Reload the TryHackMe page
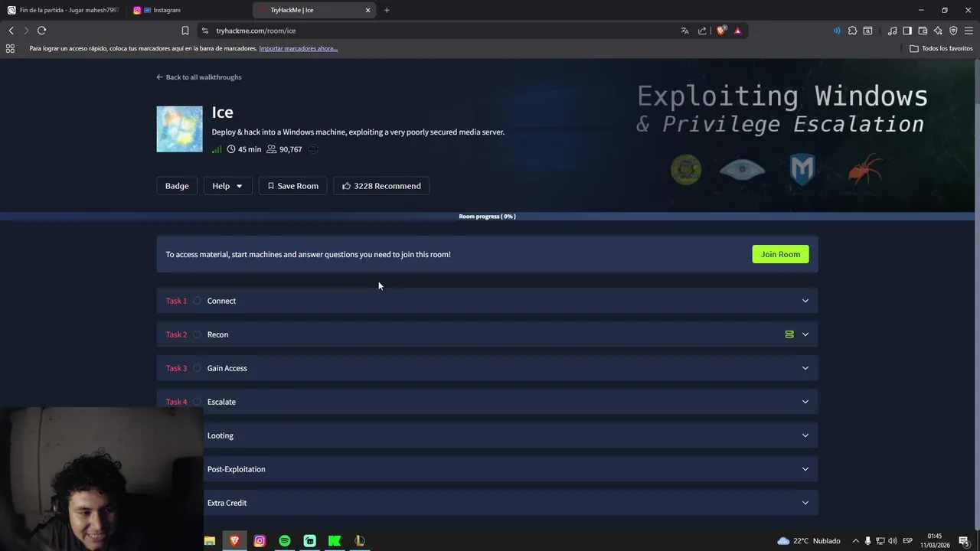This screenshot has height=551, width=980. [41, 31]
